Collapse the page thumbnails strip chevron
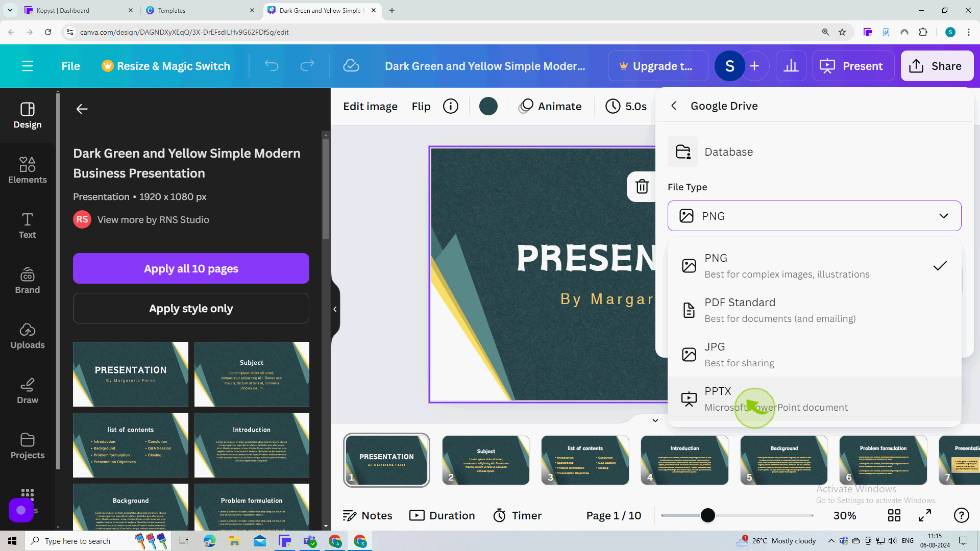 click(655, 420)
